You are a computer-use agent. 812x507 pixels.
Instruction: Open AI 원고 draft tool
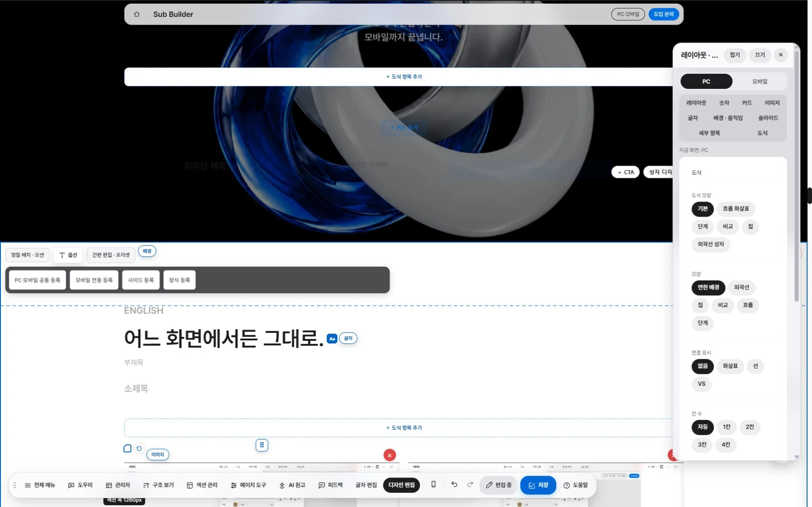tap(292, 485)
